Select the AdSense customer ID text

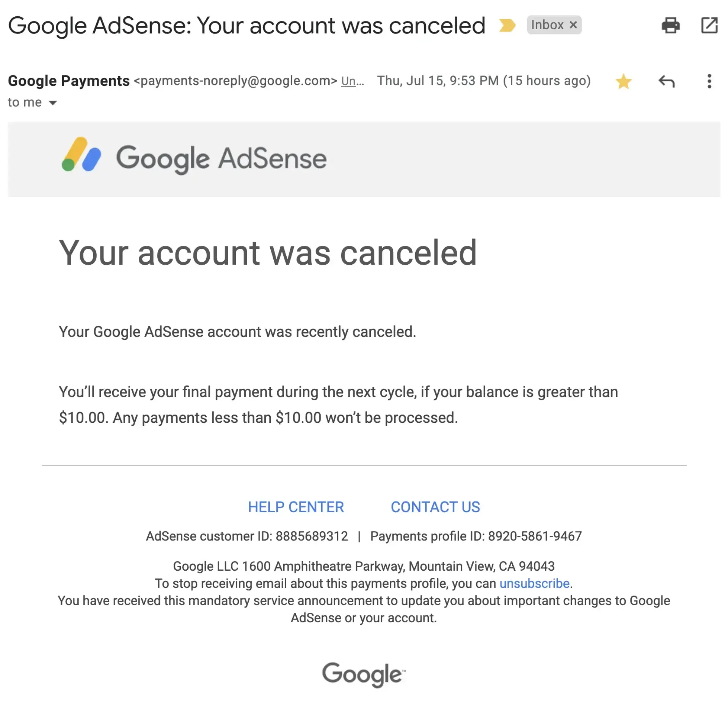247,536
